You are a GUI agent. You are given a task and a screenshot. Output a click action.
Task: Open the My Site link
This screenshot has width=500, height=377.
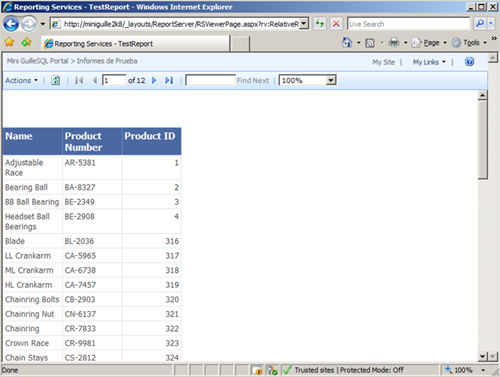point(383,62)
